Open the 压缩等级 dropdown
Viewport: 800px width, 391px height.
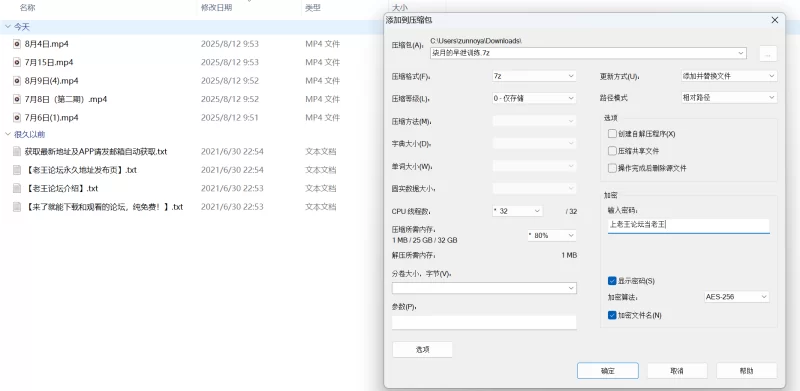coord(534,98)
